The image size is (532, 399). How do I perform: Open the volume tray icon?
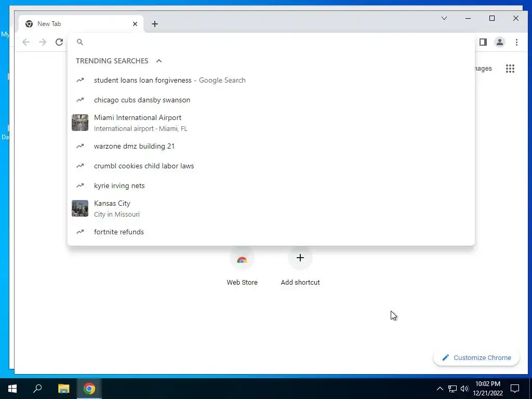click(x=464, y=389)
